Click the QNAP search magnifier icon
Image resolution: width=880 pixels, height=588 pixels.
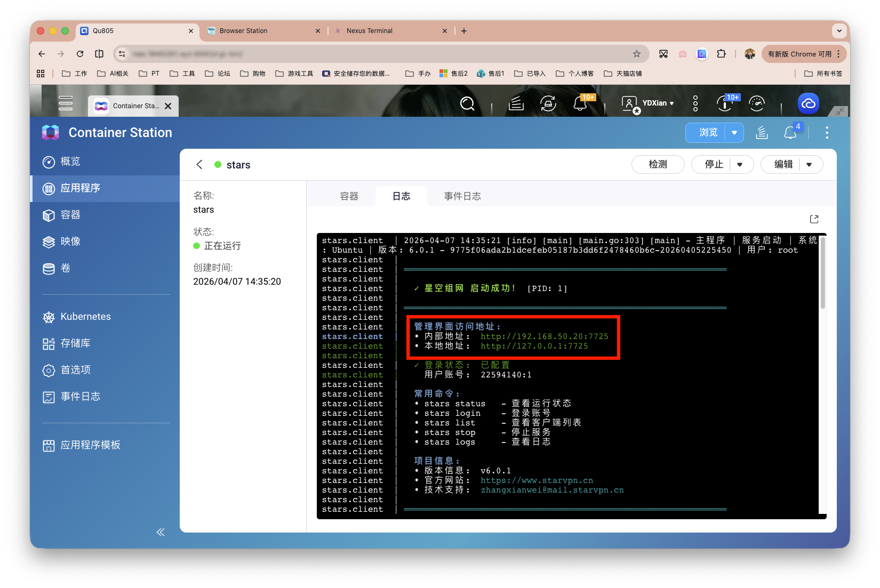[467, 103]
